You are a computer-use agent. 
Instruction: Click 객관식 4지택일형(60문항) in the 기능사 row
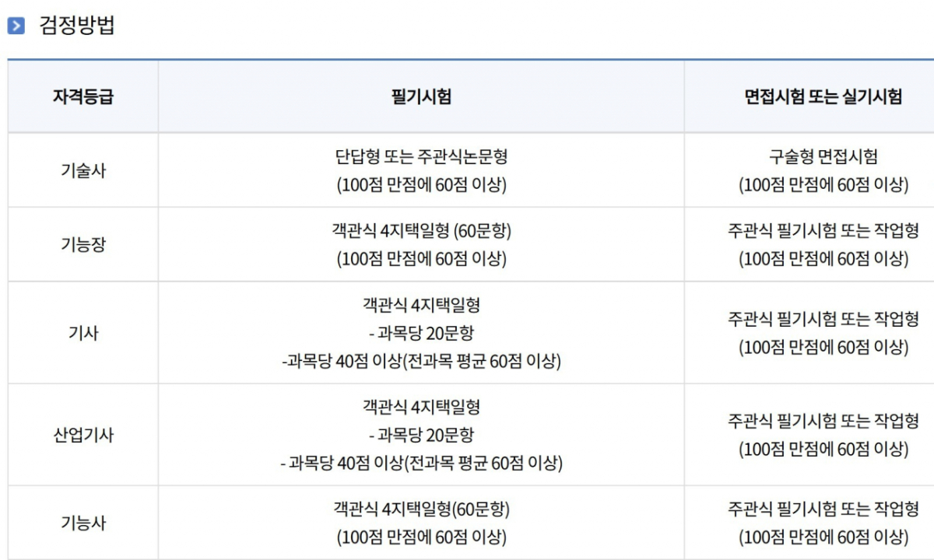(421, 509)
